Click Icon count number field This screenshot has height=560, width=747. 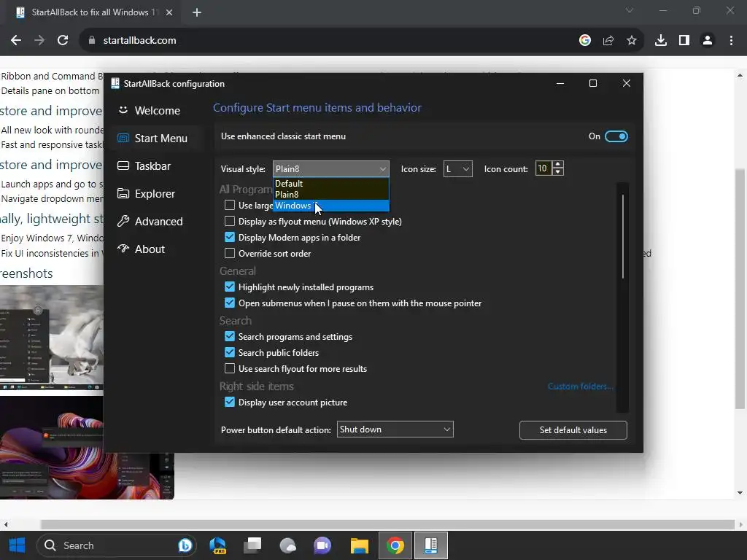[543, 168]
